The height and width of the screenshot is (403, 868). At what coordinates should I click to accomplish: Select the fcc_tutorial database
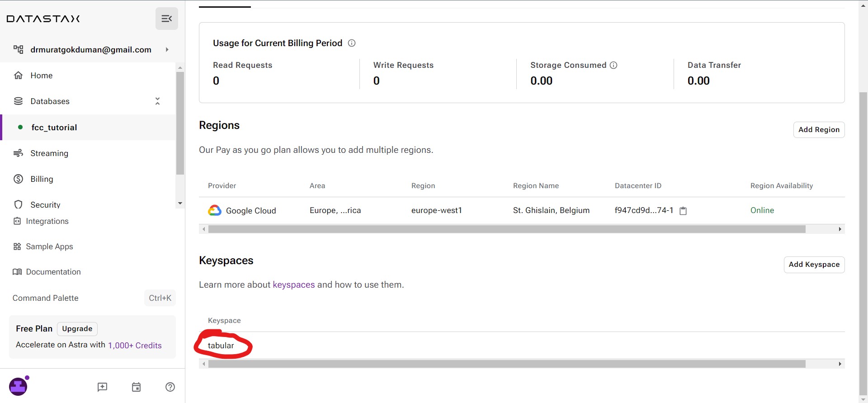[x=54, y=128]
